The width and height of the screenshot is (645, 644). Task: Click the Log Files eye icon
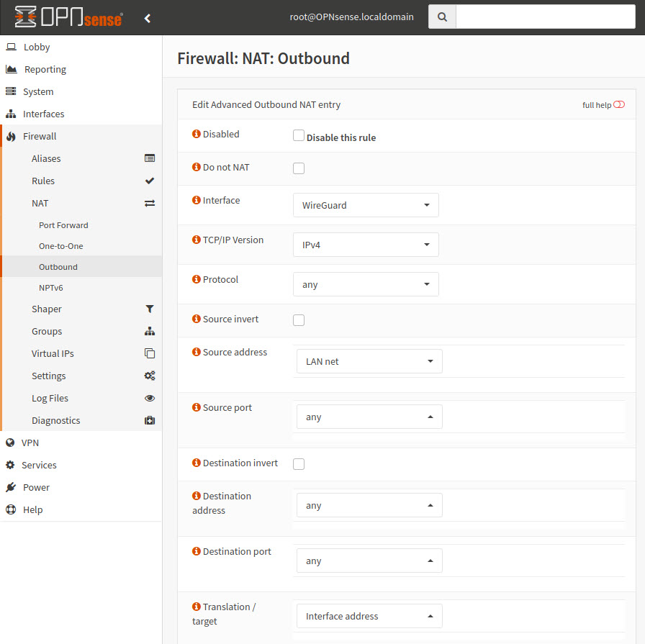click(150, 398)
